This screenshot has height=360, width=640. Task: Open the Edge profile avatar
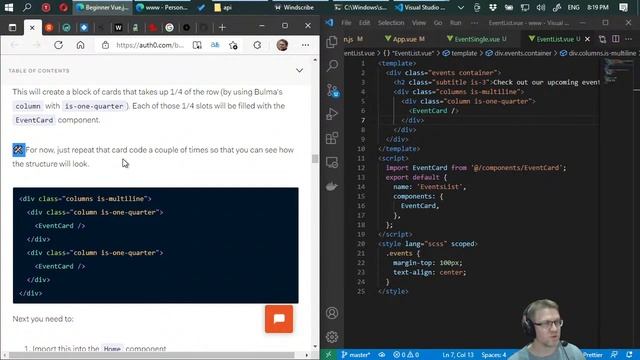point(282,45)
